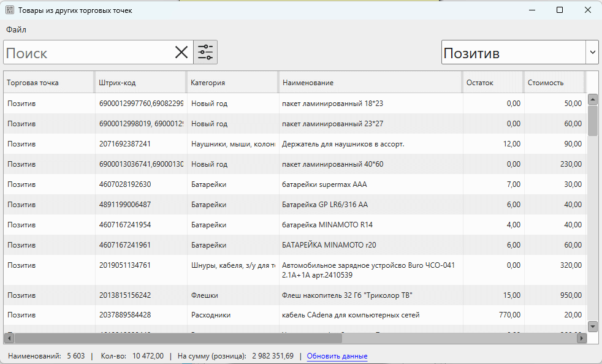Sort by Категория column header

coord(233,83)
